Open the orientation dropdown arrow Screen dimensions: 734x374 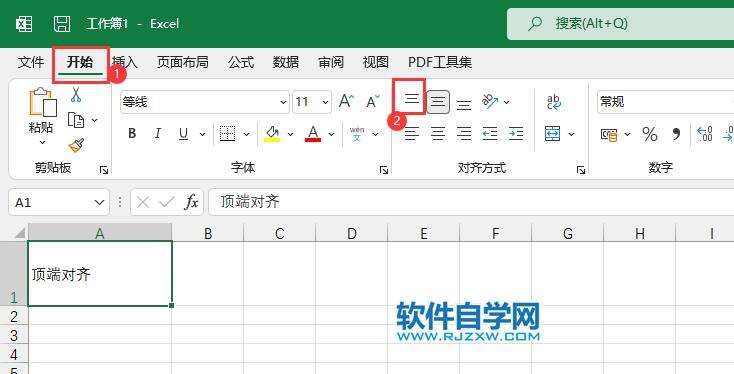(x=506, y=102)
